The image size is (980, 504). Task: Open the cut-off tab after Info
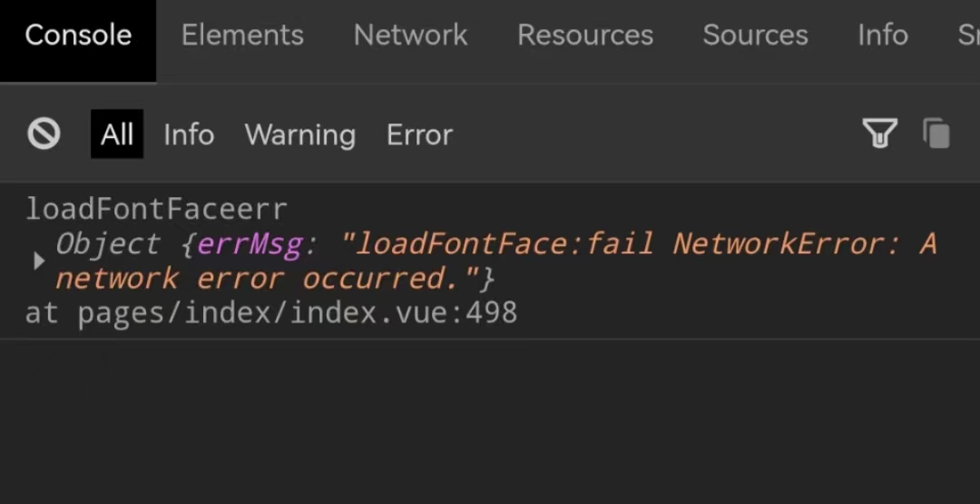pos(967,35)
